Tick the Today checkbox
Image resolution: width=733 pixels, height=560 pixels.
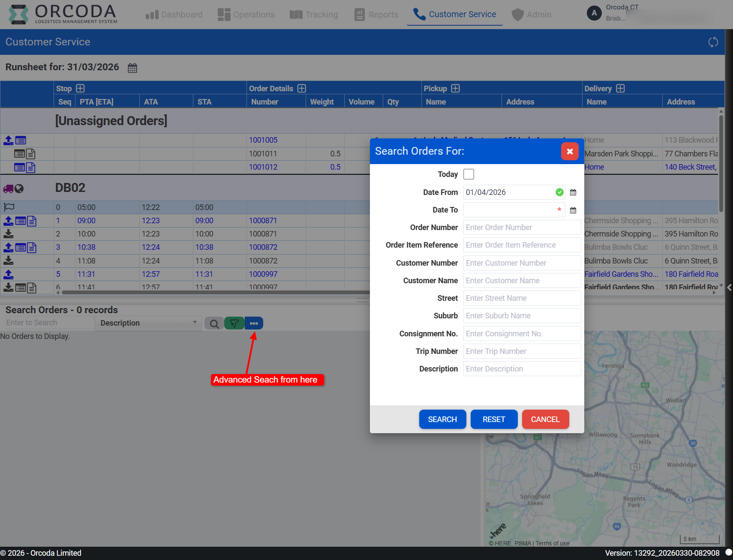(469, 174)
